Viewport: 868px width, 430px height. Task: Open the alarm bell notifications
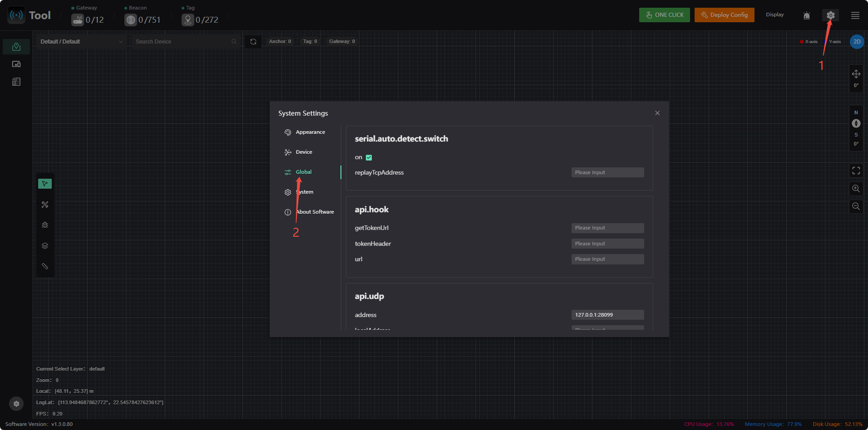807,15
